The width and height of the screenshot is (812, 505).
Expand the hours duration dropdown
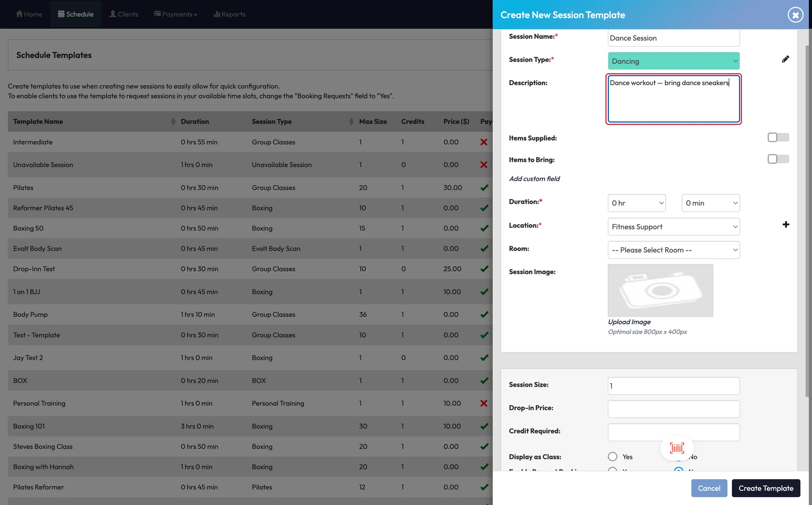pos(636,203)
